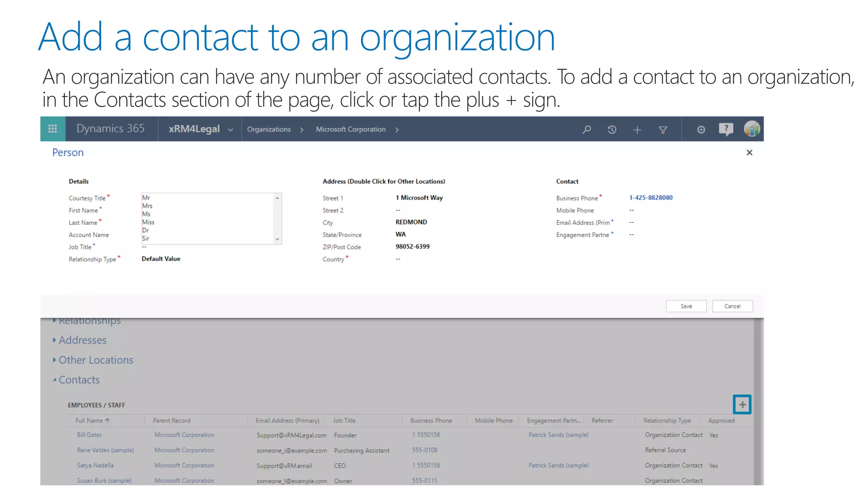The width and height of the screenshot is (868, 488).
Task: Click ZIP/Post Code value 98052-6399
Action: [x=412, y=247]
